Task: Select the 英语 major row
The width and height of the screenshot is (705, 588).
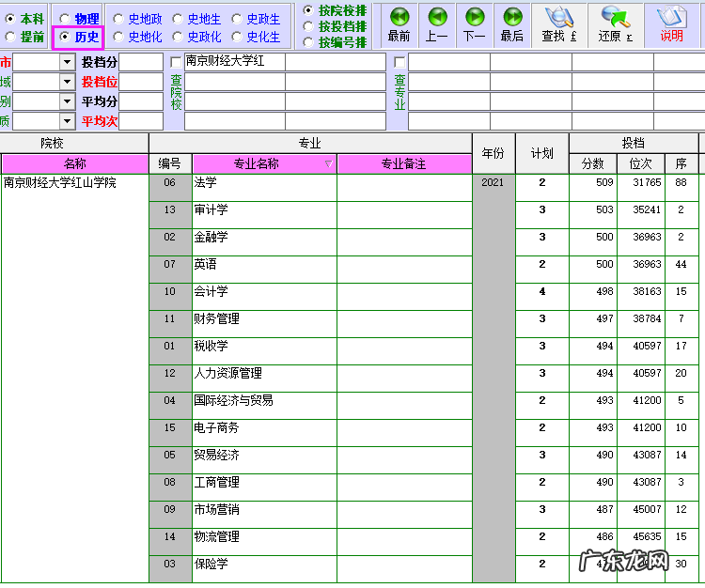Action: [265, 270]
